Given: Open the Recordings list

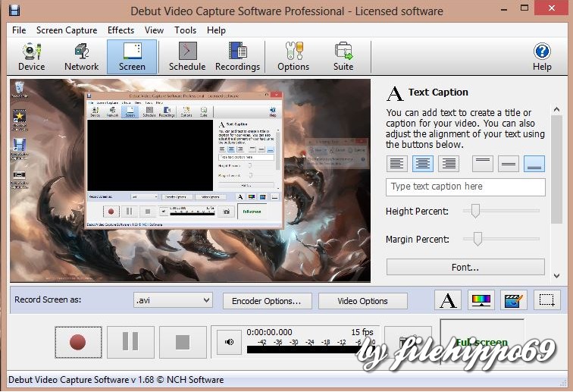Looking at the screenshot, I should 237,57.
